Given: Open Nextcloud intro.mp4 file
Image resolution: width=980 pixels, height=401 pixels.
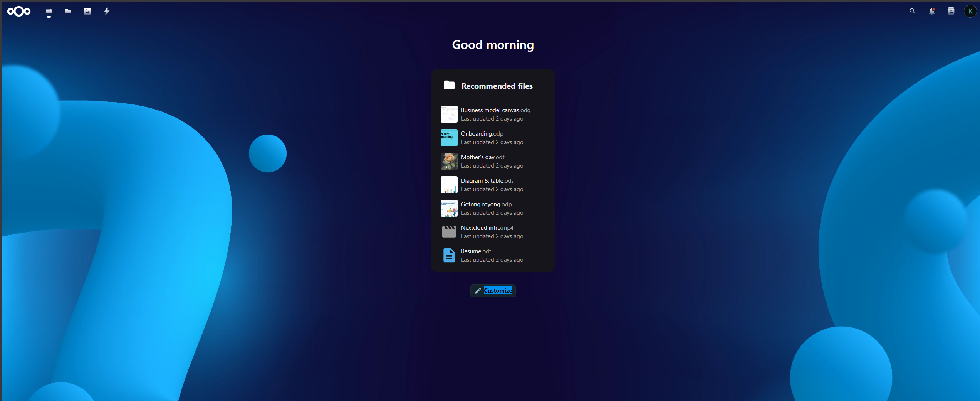Looking at the screenshot, I should coord(493,232).
